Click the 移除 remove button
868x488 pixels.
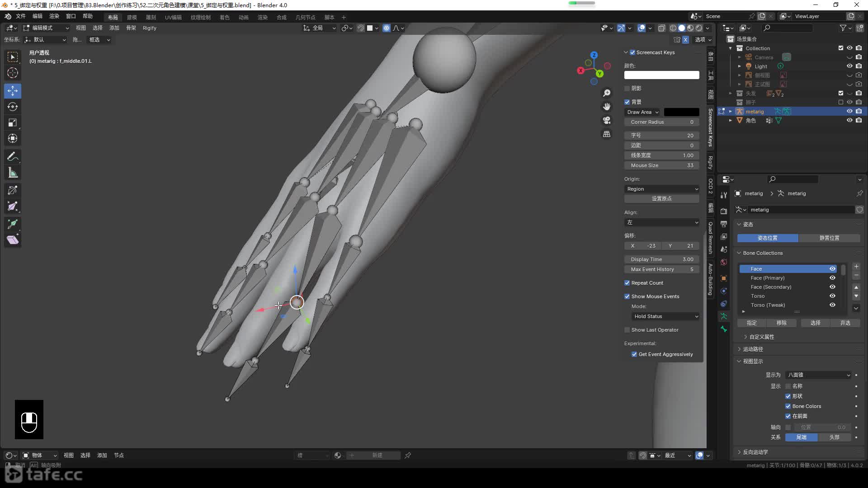pos(782,323)
